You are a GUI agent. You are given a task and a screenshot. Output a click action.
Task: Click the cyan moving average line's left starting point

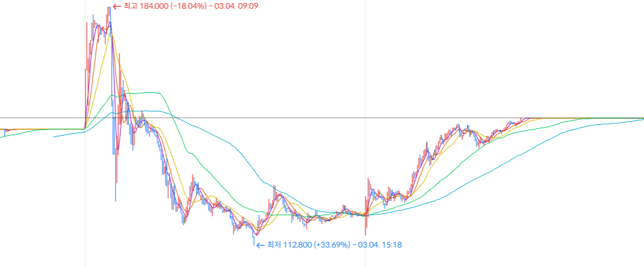tap(54, 137)
